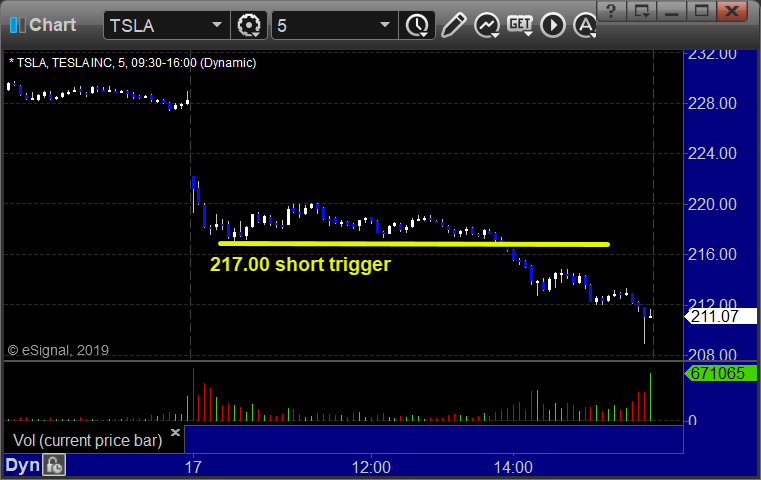This screenshot has width=761, height=480.
Task: Close the Vol study panel with X
Action: (175, 432)
